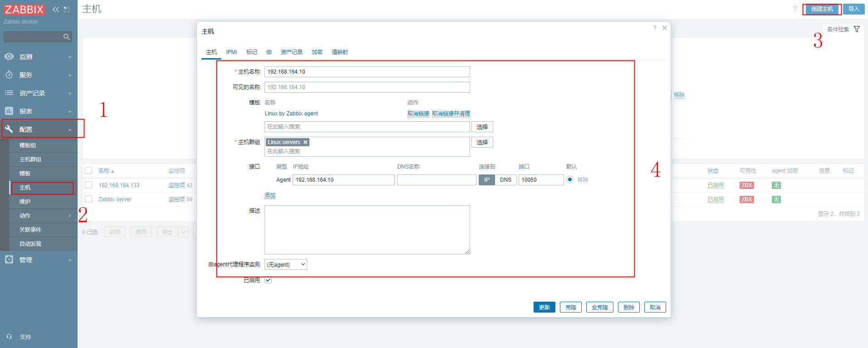
Task: Click the 取消 cancel button
Action: [x=655, y=308]
